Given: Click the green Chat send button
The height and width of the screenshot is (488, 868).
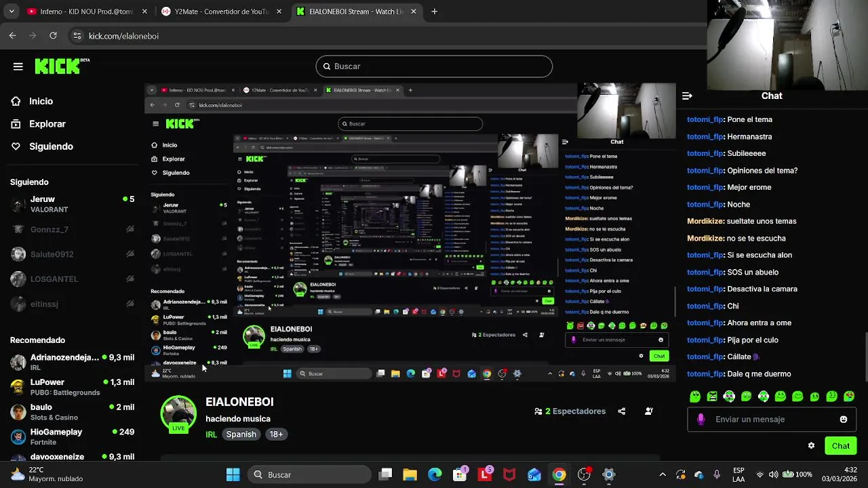Looking at the screenshot, I should [841, 446].
